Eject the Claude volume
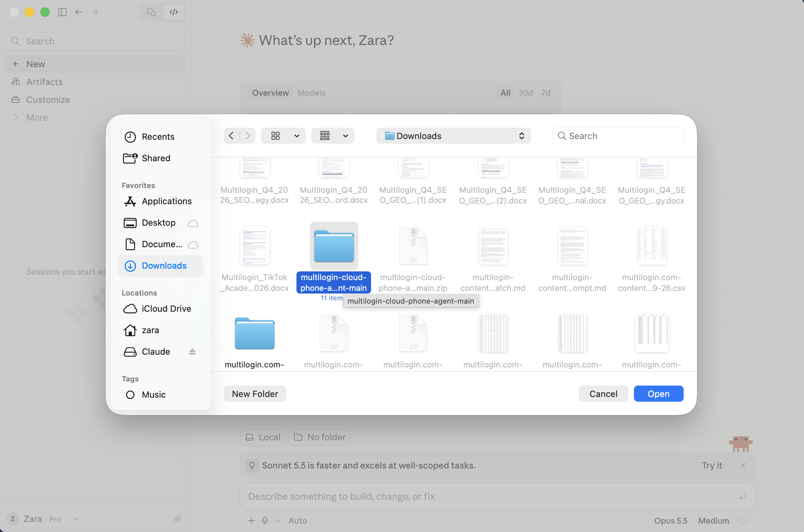The height and width of the screenshot is (532, 804). (192, 352)
